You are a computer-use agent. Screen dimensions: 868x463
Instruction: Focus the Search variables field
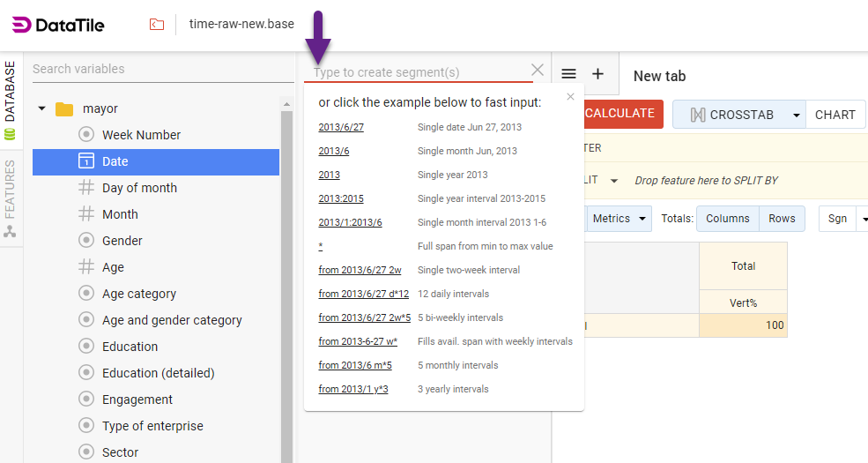(163, 69)
